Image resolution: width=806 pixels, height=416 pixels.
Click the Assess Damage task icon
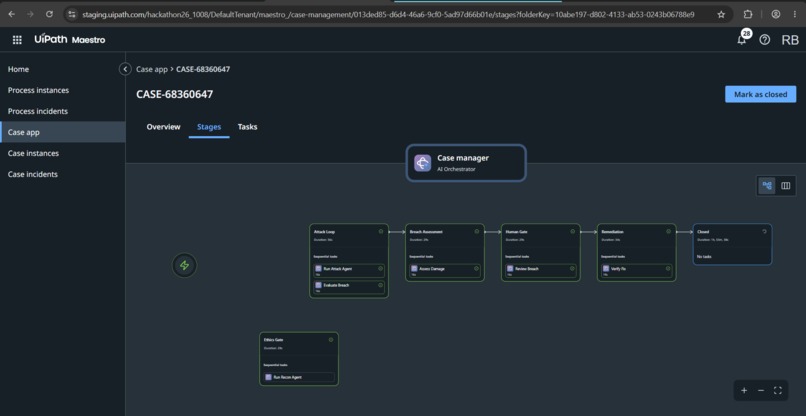click(x=414, y=268)
